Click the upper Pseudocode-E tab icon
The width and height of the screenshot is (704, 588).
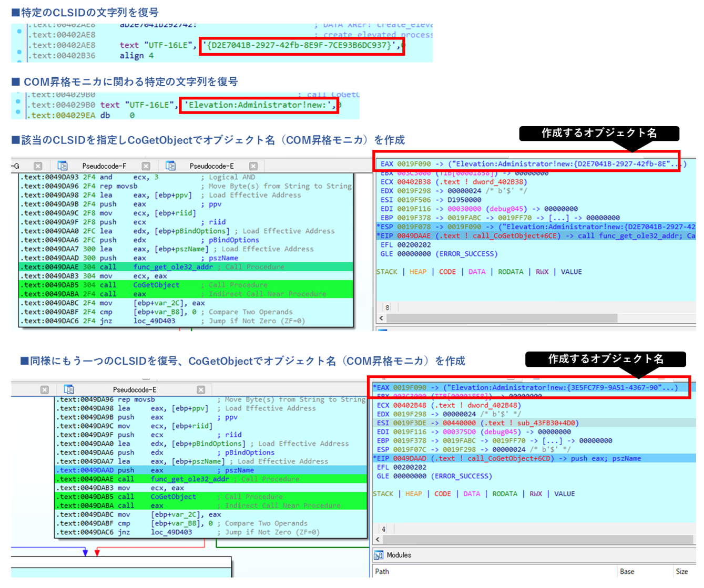(170, 166)
